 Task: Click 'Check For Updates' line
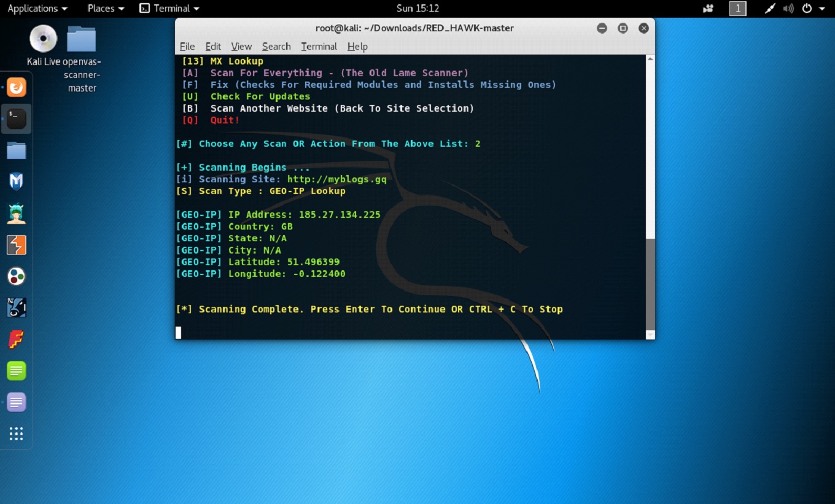(246, 96)
